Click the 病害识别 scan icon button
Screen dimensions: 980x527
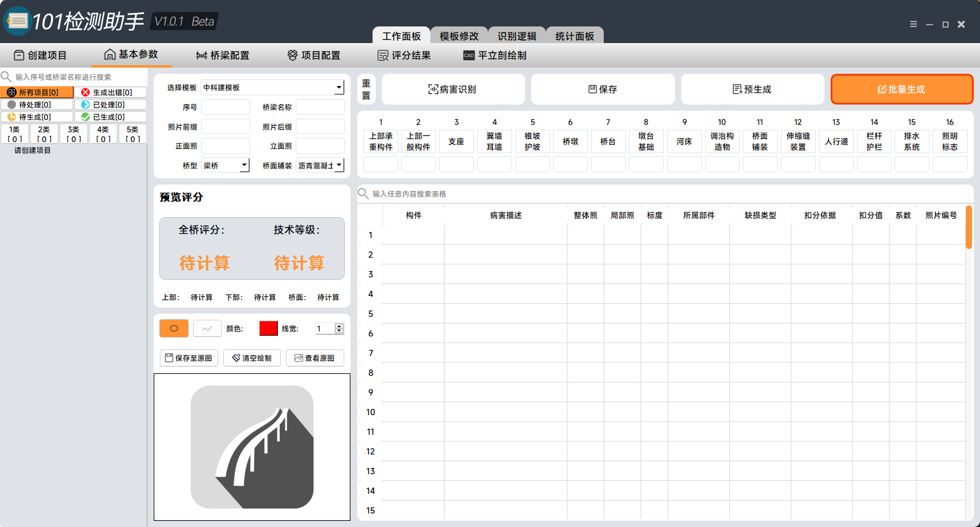click(x=452, y=89)
